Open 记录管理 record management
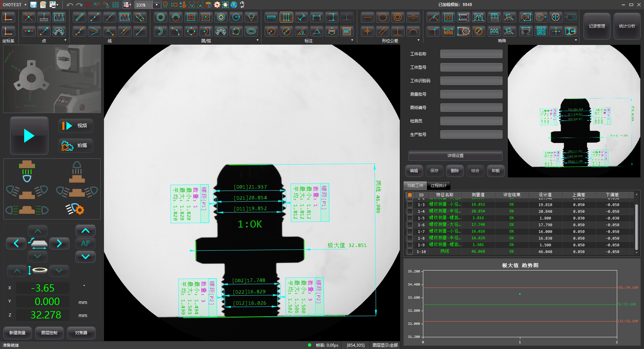Image resolution: width=644 pixels, height=349 pixels. tap(597, 26)
